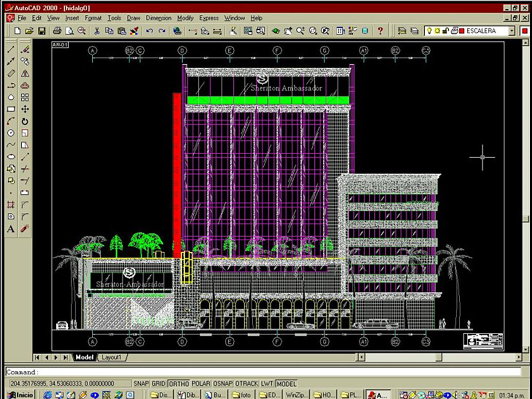This screenshot has width=532, height=399.
Task: Select the Array tool
Action: point(25,97)
